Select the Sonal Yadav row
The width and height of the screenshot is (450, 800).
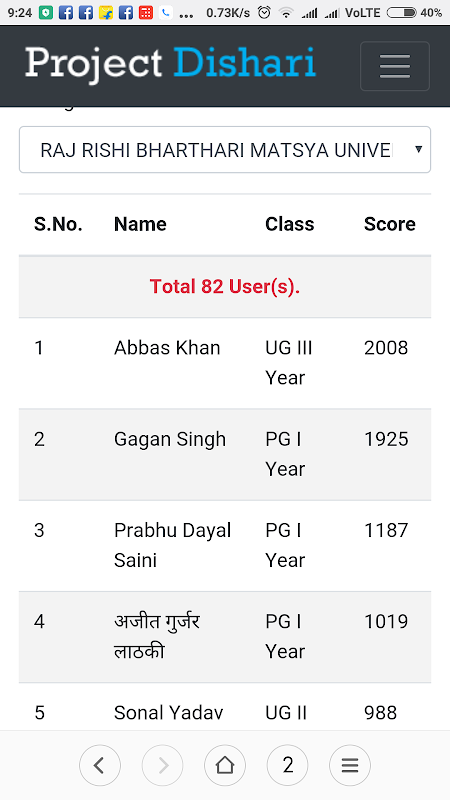click(225, 706)
